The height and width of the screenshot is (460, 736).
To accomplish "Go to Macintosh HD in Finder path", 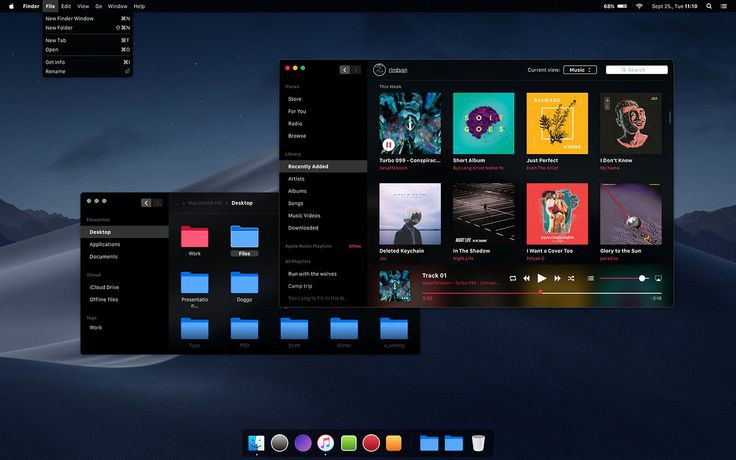I will pos(205,203).
